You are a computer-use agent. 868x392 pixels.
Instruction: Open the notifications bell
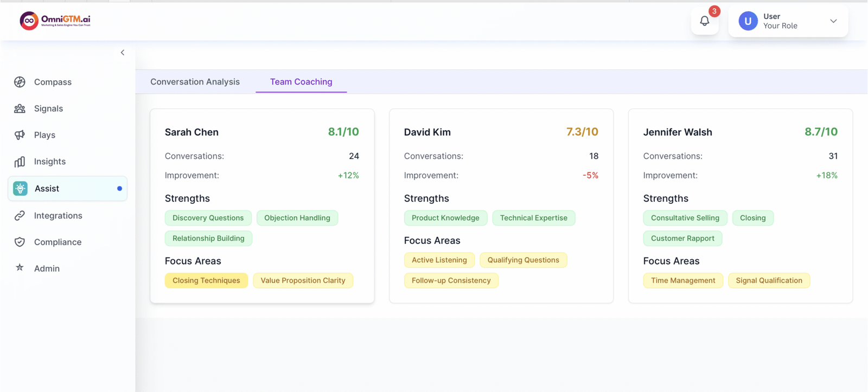(704, 21)
